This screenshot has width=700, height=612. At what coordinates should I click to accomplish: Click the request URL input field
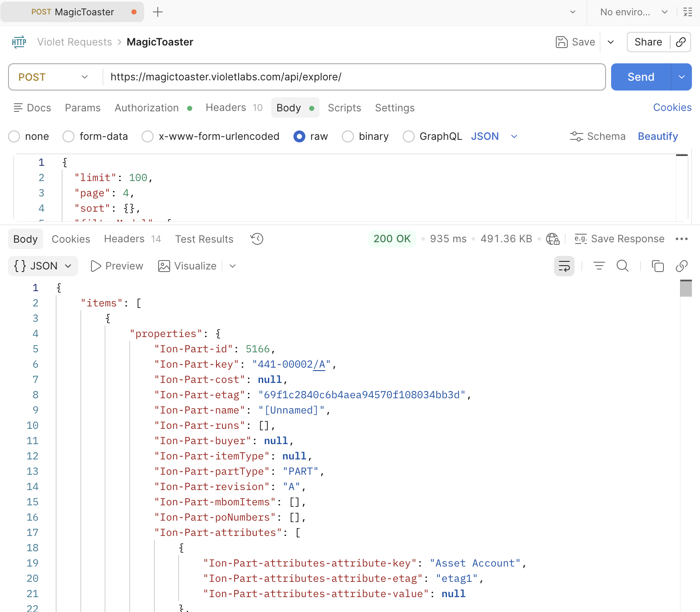point(353,77)
